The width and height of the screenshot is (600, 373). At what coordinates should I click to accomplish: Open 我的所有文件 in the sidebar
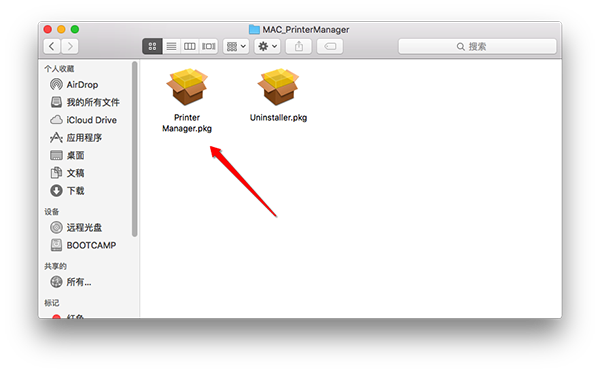pyautogui.click(x=93, y=102)
